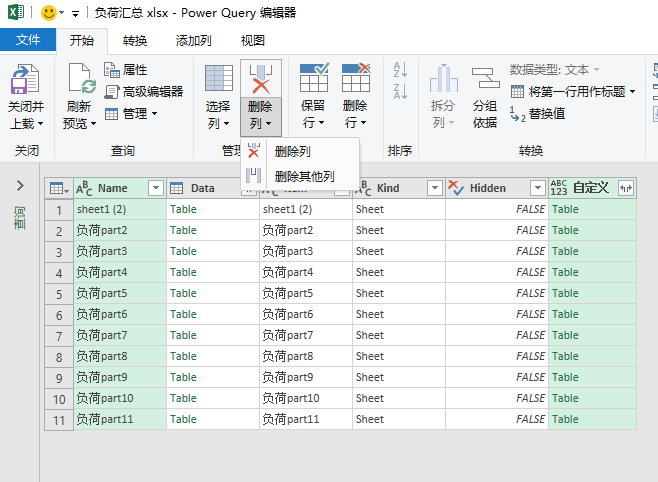This screenshot has height=482, width=658.
Task: Open query 属性
Action: click(125, 70)
